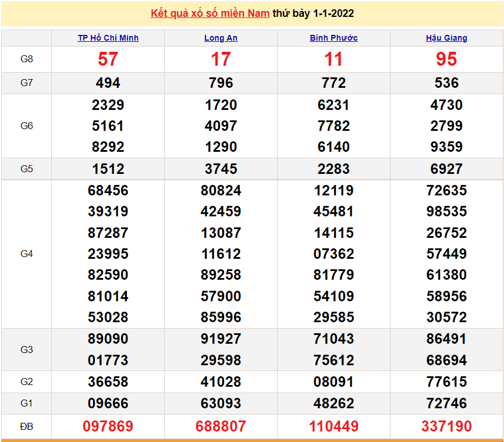The image size is (504, 442).
Task: Open the TP Hồ Chí Minh province link
Action: click(108, 38)
